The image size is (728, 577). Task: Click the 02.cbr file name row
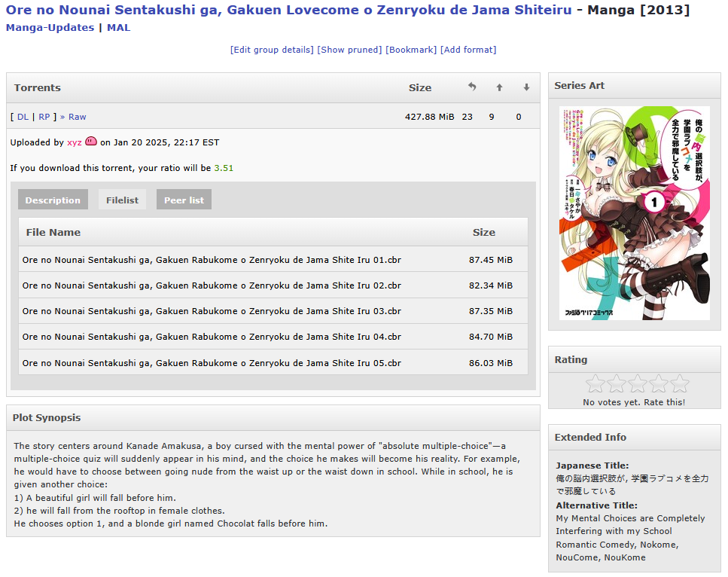pos(273,285)
